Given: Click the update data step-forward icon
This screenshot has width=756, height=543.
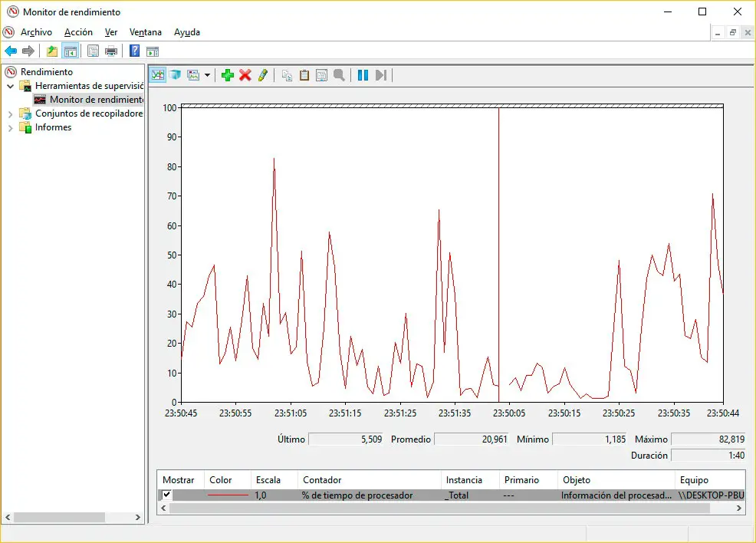Looking at the screenshot, I should point(381,75).
